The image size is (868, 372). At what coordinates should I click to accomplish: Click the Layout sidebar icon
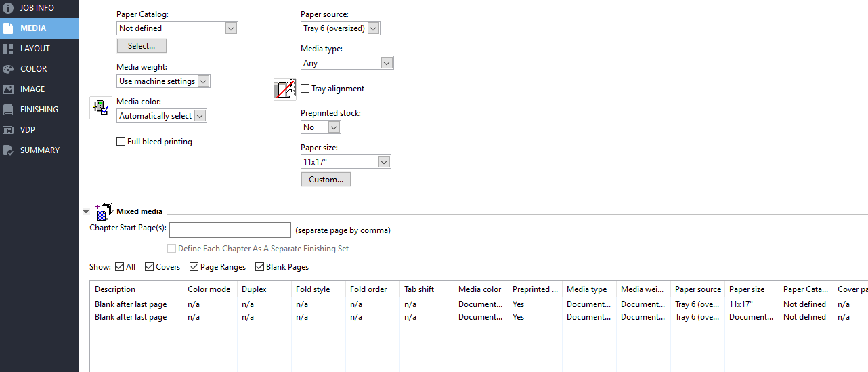(8, 49)
